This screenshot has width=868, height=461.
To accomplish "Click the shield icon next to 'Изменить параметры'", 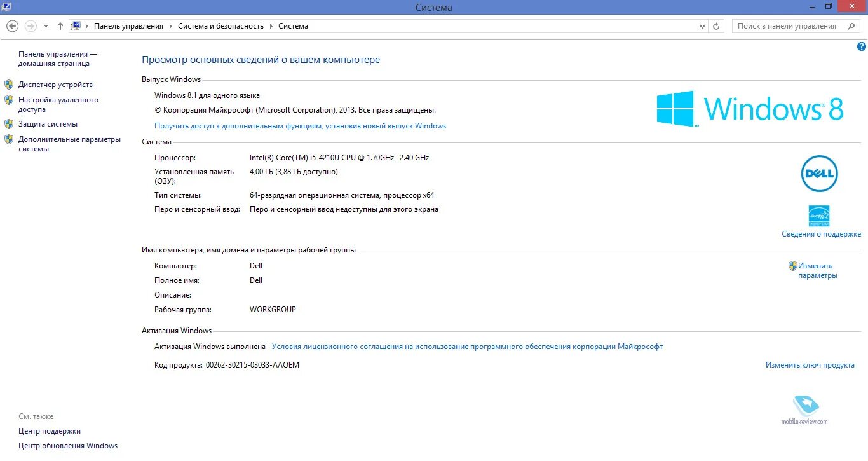I will coord(792,266).
